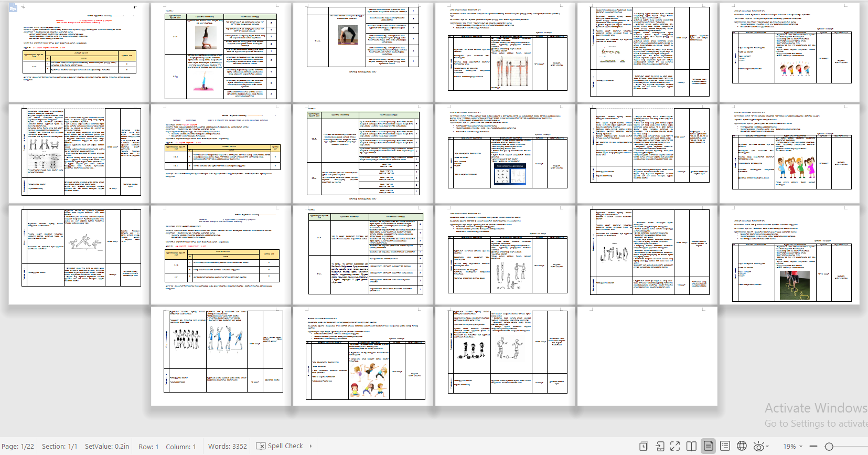Expand Eye Protection mode dropdown arrow
The height and width of the screenshot is (455, 868).
click(767, 446)
